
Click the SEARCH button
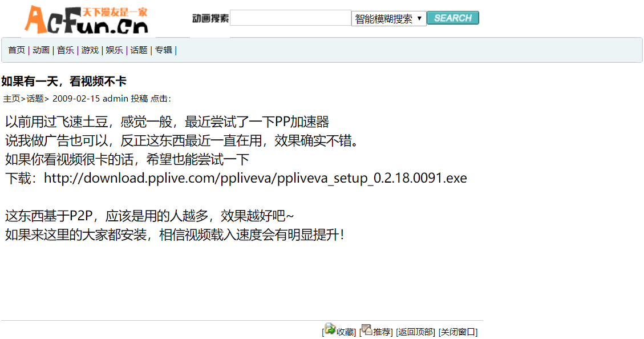452,18
